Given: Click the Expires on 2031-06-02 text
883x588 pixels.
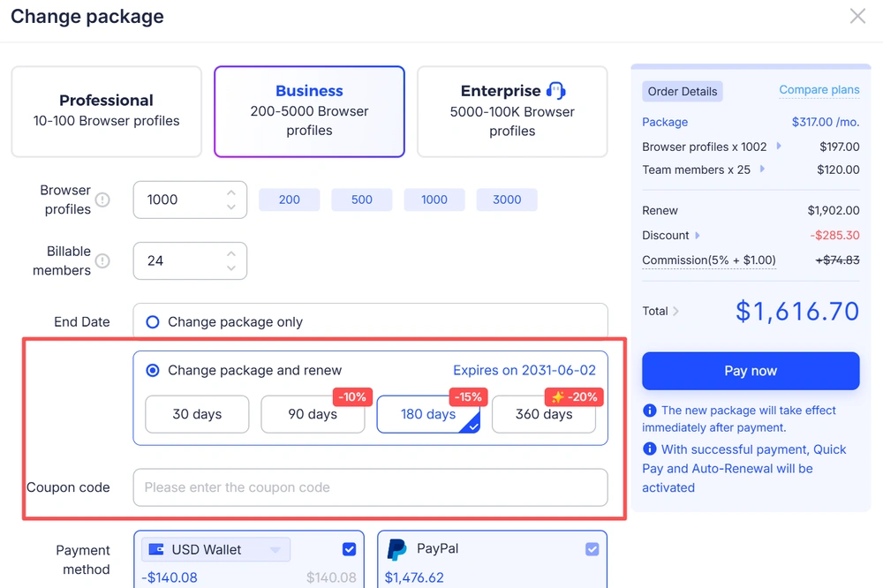Looking at the screenshot, I should 525,370.
